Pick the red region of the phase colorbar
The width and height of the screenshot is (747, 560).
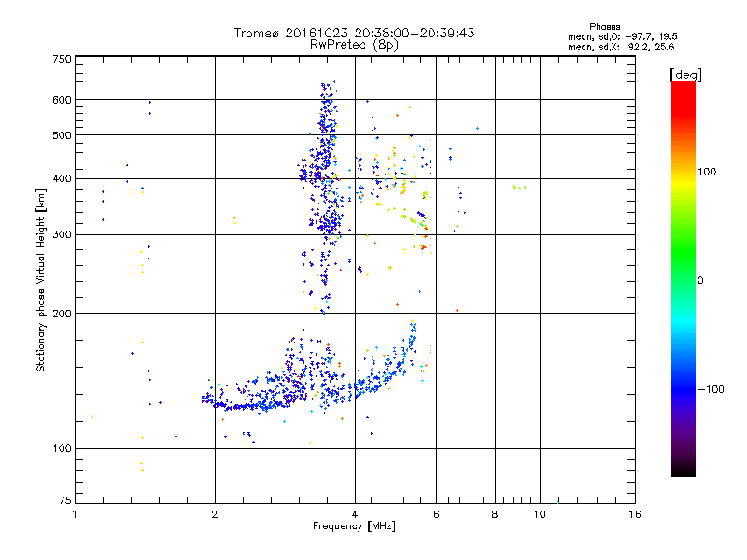click(x=684, y=100)
